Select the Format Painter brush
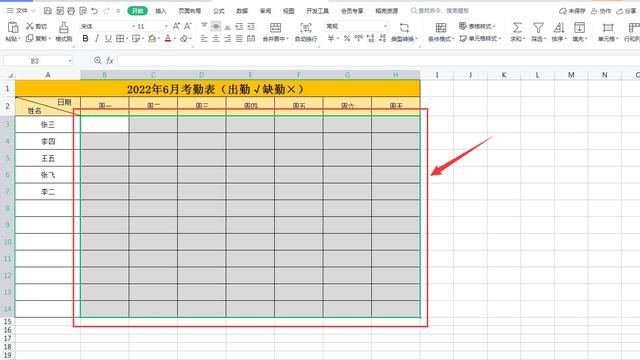Viewport: 640px width, 360px height. point(64,27)
